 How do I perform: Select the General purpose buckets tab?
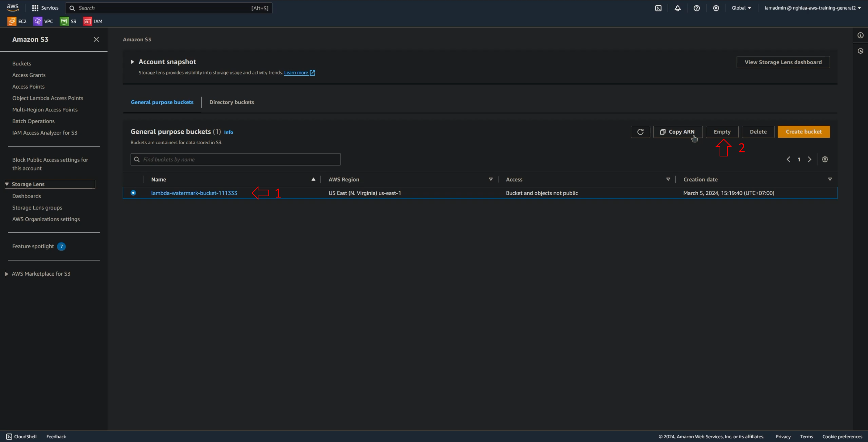162,102
